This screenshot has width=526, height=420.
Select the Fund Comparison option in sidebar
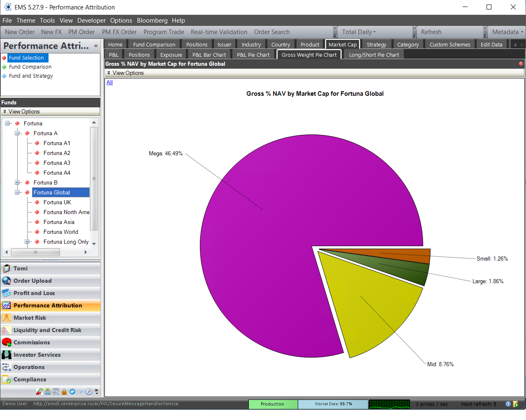30,67
